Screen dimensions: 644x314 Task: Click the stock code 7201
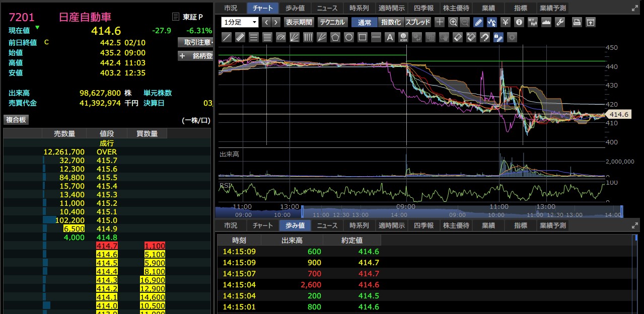[22, 17]
